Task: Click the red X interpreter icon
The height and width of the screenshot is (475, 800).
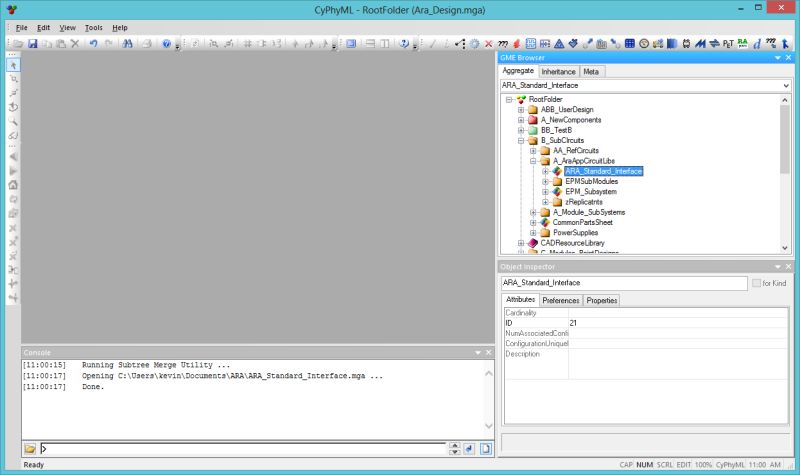Action: tap(488, 44)
